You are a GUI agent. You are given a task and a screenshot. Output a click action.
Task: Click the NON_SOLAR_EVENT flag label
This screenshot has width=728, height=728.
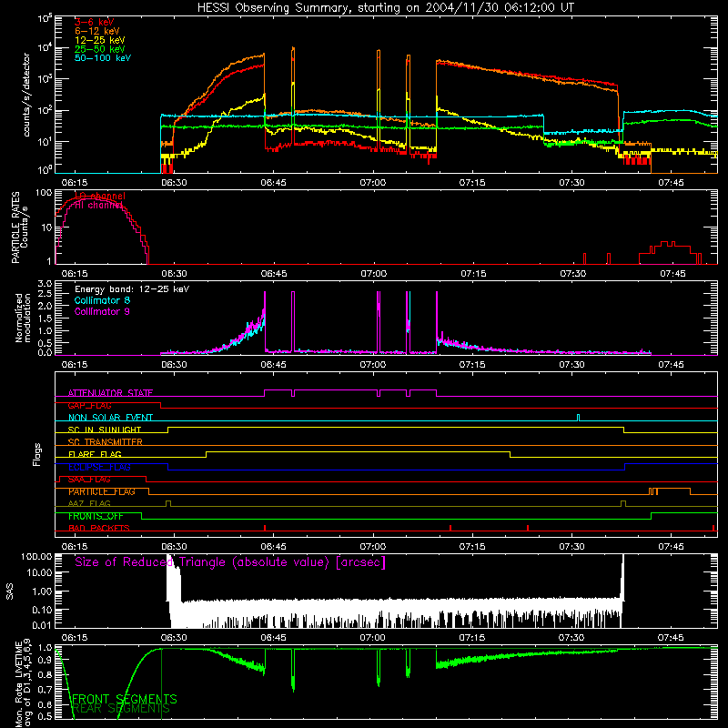110,418
